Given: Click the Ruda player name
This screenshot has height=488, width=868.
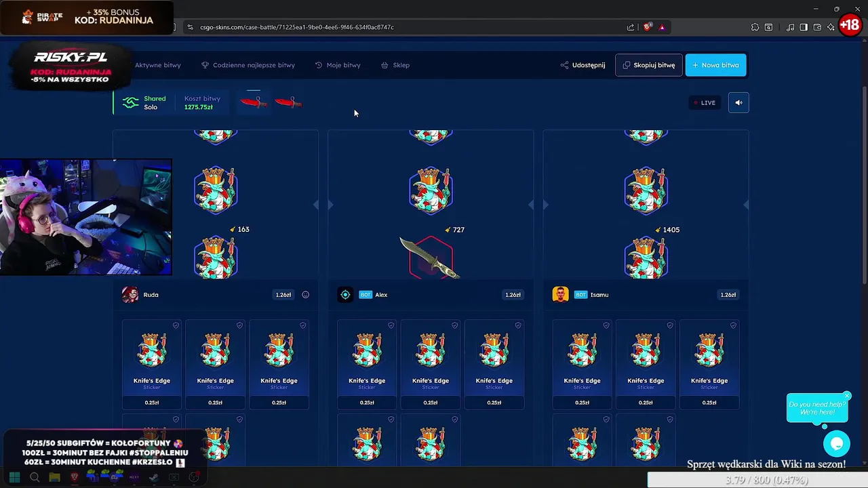Looking at the screenshot, I should click(x=151, y=295).
